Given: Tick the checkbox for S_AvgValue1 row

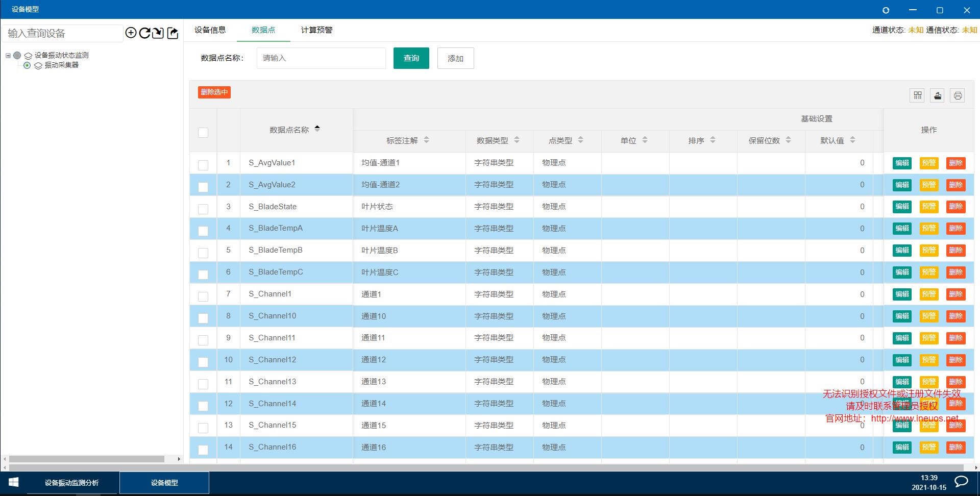Looking at the screenshot, I should [x=203, y=165].
